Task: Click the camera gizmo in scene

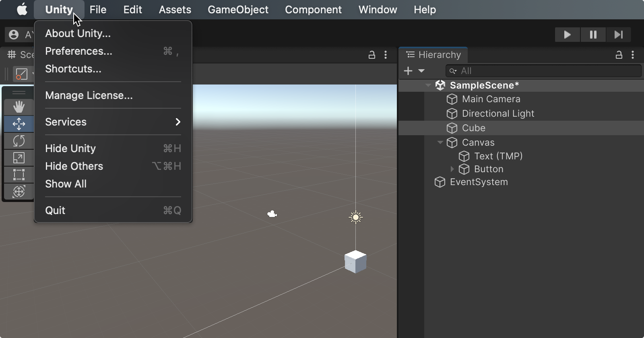Action: [272, 214]
